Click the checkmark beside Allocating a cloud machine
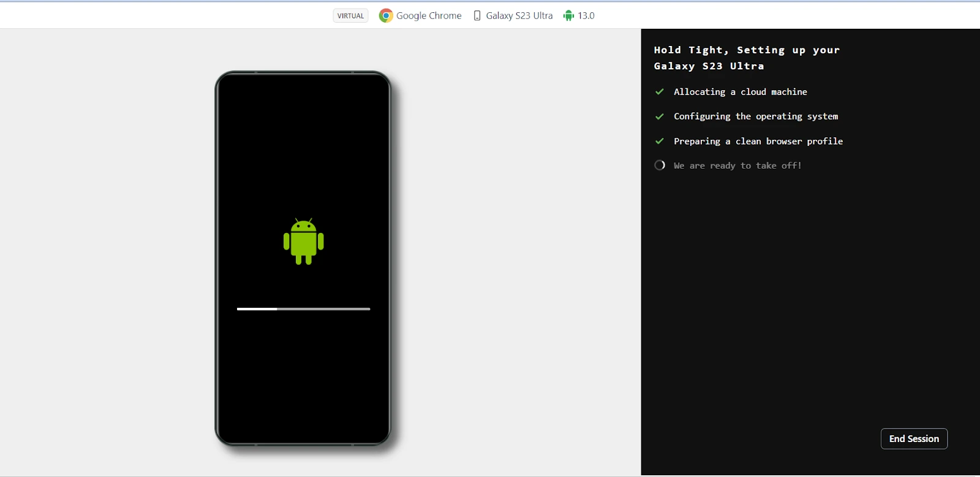980x477 pixels. tap(660, 92)
